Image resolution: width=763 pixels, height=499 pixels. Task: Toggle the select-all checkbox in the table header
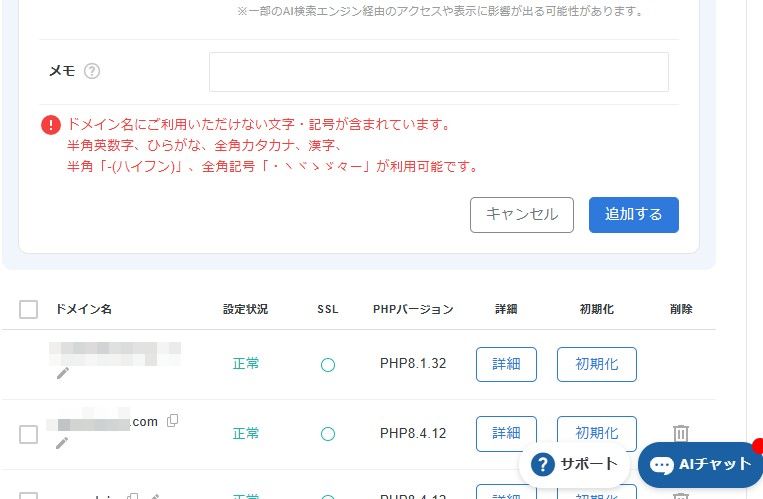(x=29, y=309)
